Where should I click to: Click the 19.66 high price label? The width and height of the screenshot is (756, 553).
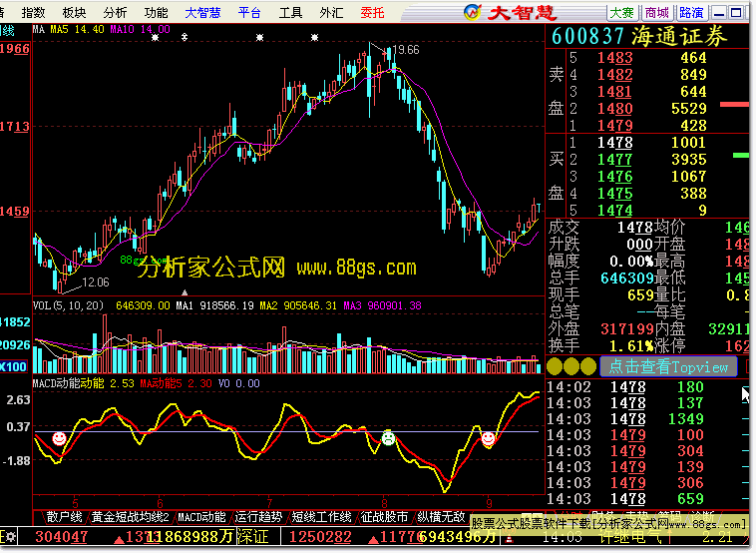[x=406, y=50]
